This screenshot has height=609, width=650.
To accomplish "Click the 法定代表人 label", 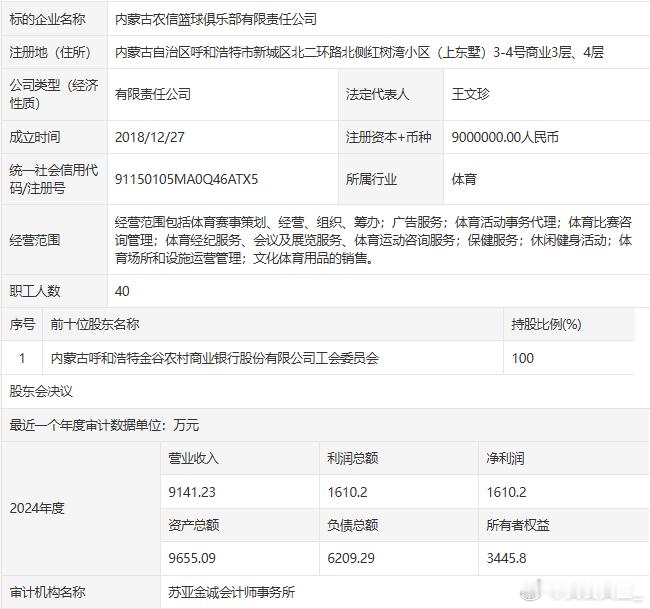I will (378, 95).
